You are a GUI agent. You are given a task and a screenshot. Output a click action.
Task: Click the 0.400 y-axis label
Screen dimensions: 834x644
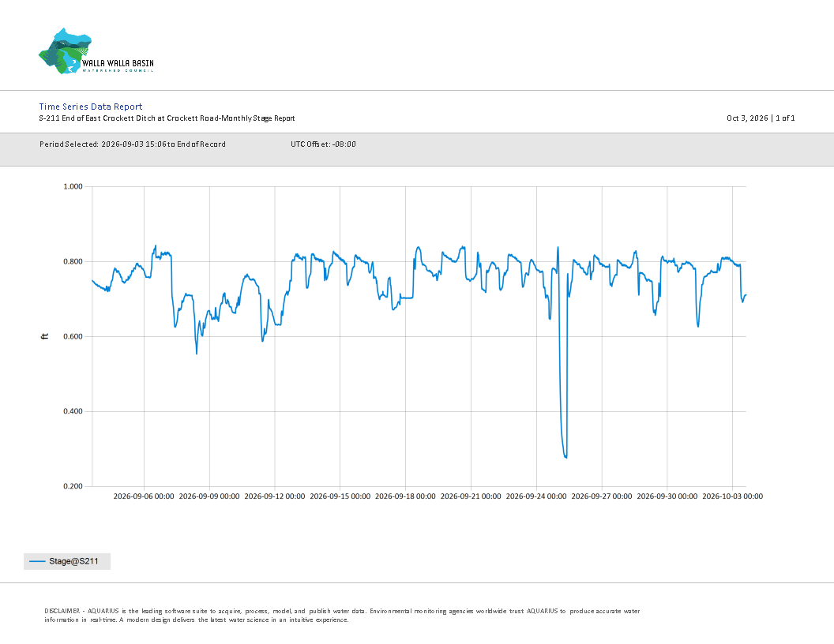[73, 411]
